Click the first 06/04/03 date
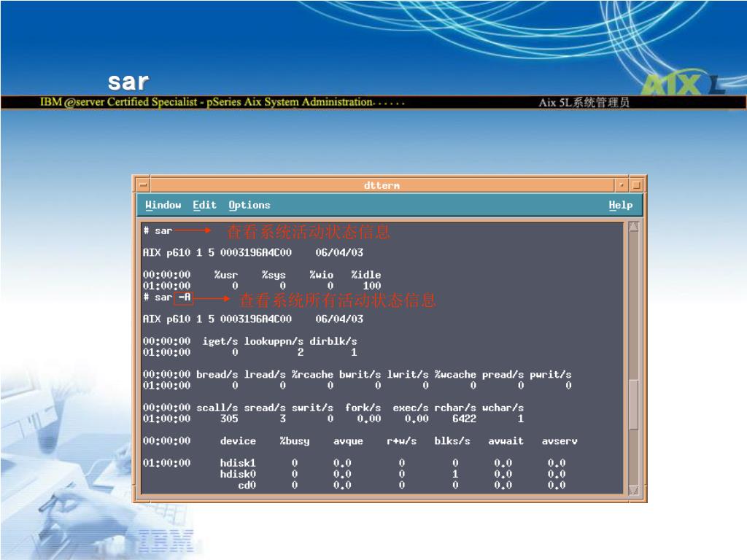The width and height of the screenshot is (747, 560). pyautogui.click(x=339, y=252)
